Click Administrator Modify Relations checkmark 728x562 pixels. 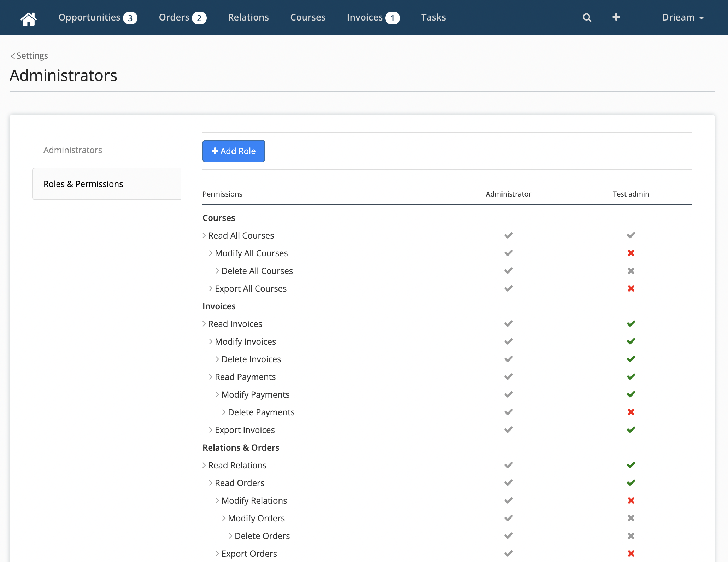508,500
